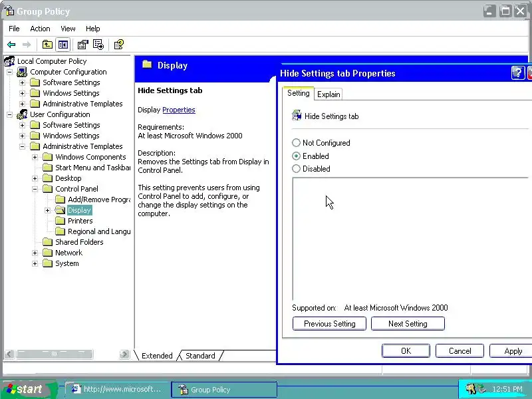Image resolution: width=532 pixels, height=399 pixels.
Task: Click the Desktop folder icon in tree
Action: coord(47,178)
